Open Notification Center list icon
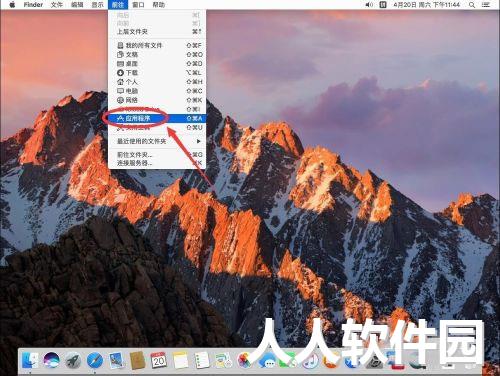The width and height of the screenshot is (500, 376). [x=486, y=5]
